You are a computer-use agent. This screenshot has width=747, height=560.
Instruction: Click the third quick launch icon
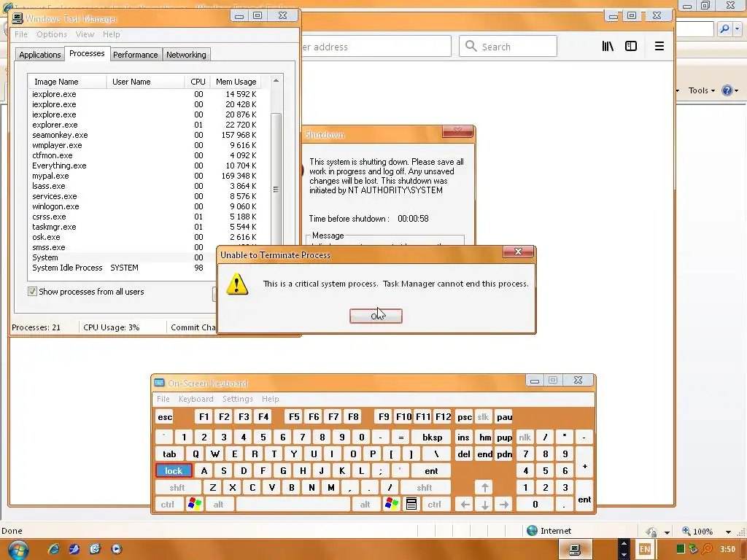(96, 549)
